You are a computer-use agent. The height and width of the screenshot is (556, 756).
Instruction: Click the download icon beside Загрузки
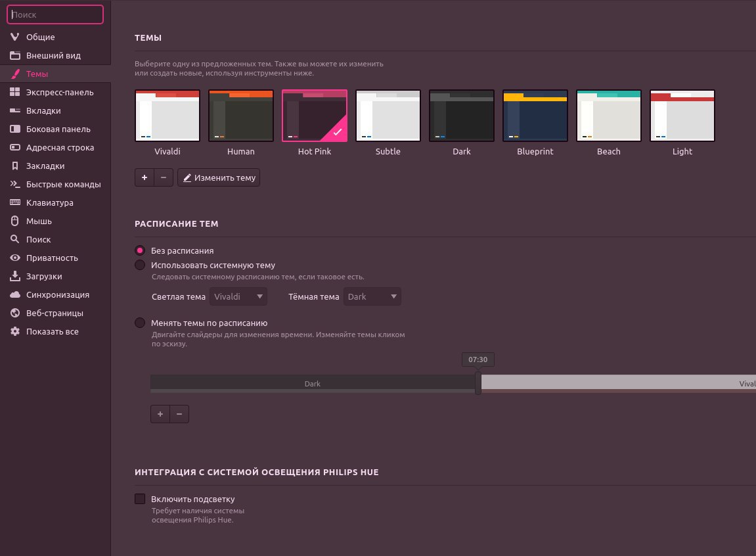[15, 276]
